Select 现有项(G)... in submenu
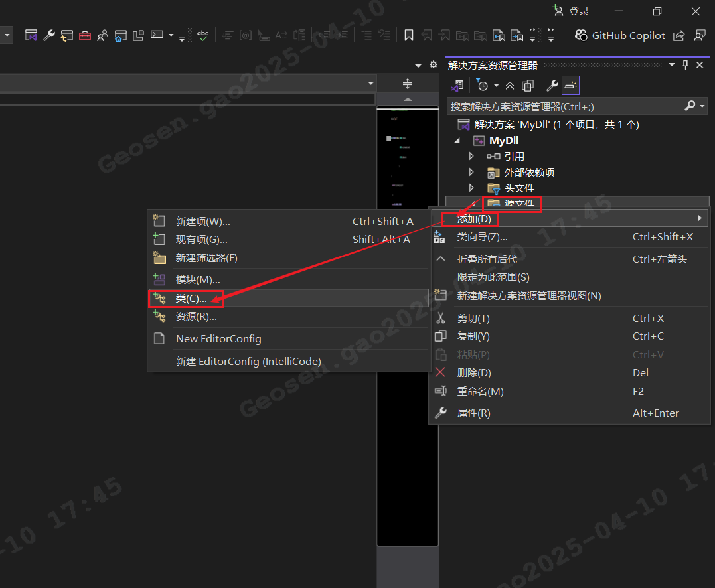The image size is (715, 588). [289, 240]
